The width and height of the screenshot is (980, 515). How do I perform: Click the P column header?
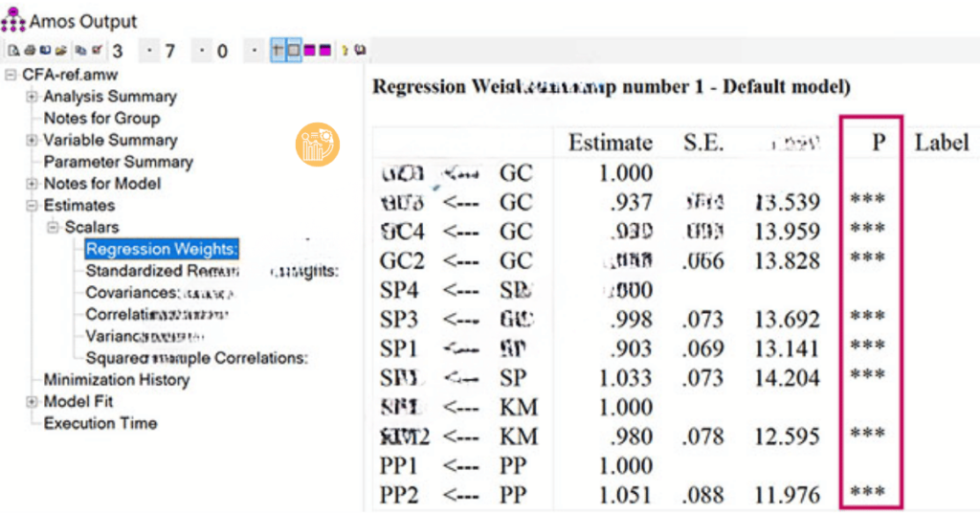[879, 144]
